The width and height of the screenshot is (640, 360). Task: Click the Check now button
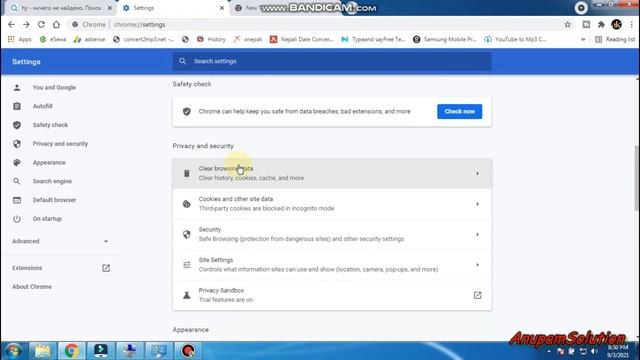pyautogui.click(x=460, y=111)
